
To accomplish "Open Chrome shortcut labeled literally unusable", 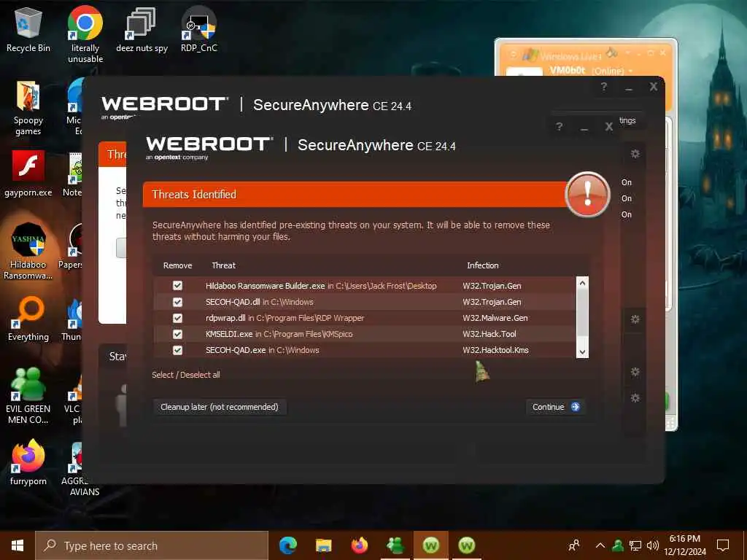I will (85, 34).
